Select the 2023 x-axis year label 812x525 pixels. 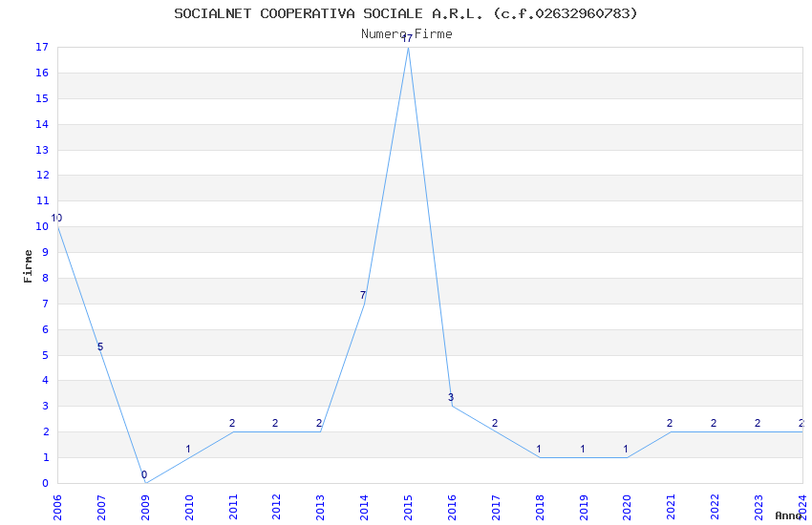coord(759,508)
